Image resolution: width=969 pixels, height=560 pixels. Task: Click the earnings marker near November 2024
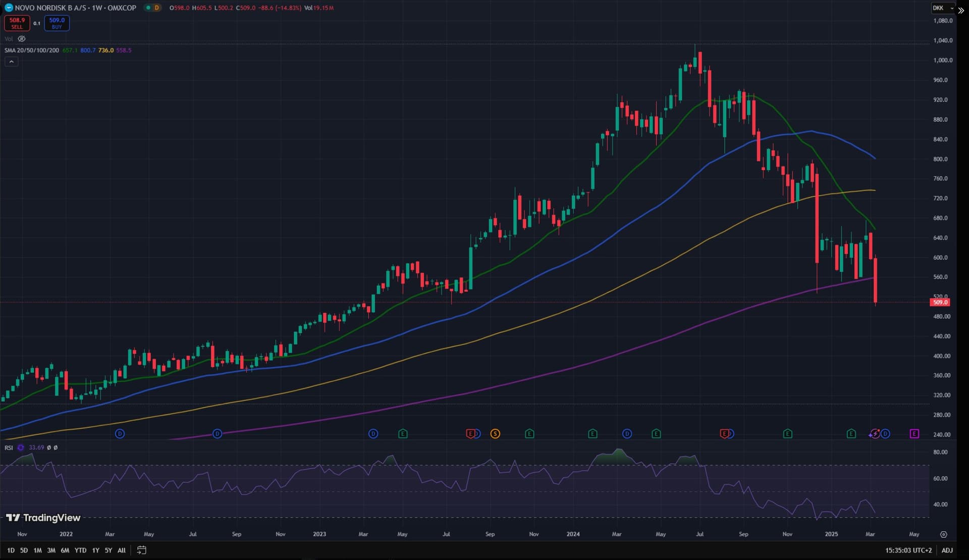[x=788, y=434]
